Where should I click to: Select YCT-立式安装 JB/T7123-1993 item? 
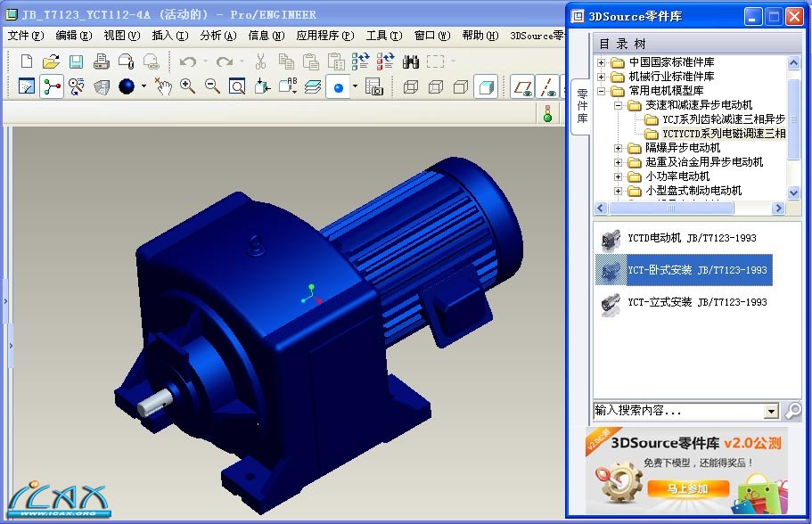(684, 302)
